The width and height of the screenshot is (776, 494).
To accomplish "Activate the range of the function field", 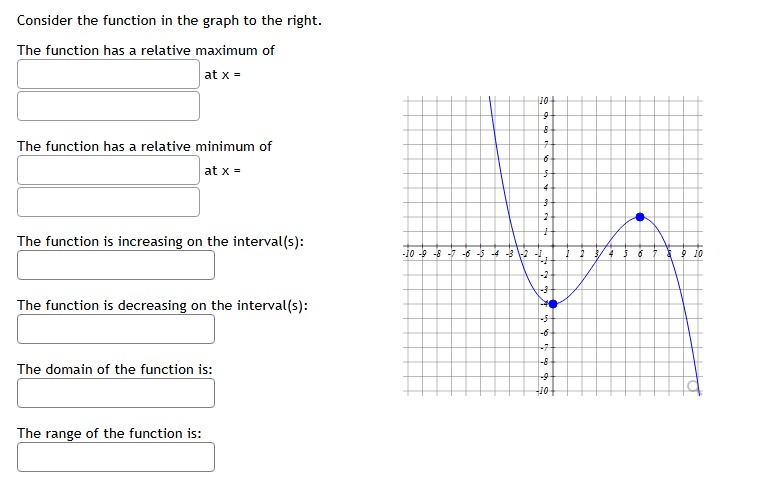I will (x=116, y=457).
